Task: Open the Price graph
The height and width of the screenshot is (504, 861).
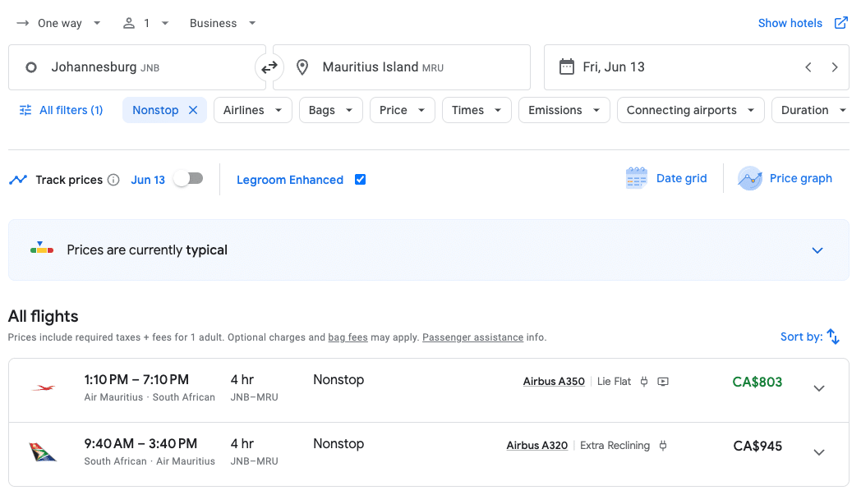Action: coord(785,178)
